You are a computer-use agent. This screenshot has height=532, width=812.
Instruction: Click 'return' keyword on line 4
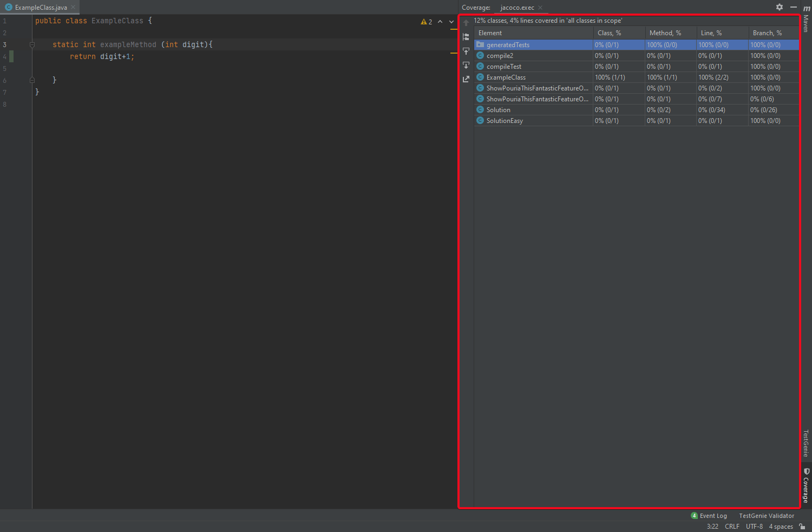tap(83, 56)
